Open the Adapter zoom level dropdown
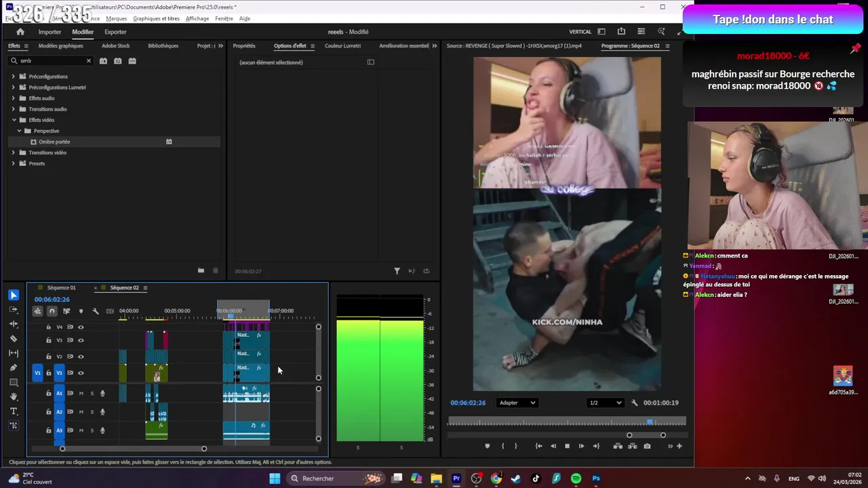The width and height of the screenshot is (868, 488). (517, 403)
